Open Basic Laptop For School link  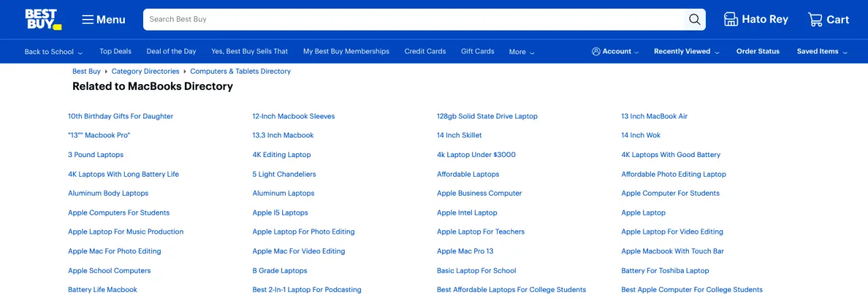(477, 272)
